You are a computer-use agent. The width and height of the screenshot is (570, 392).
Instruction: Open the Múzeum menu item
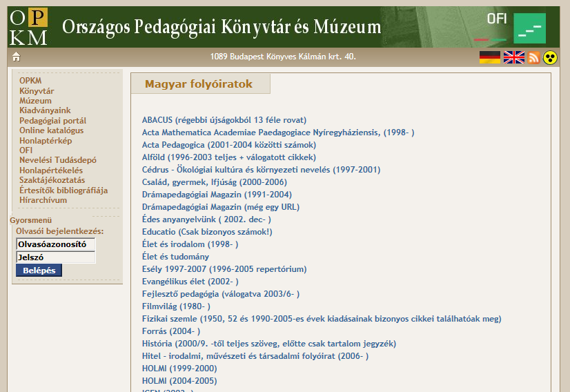35,101
